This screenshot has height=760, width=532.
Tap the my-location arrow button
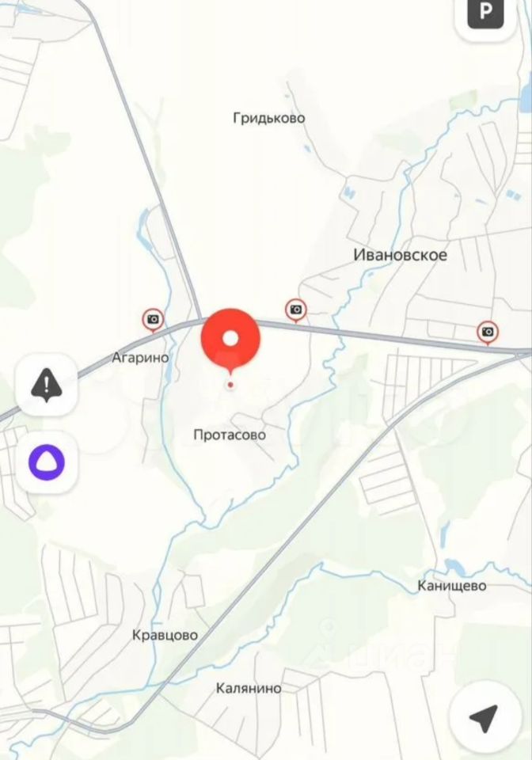[484, 717]
